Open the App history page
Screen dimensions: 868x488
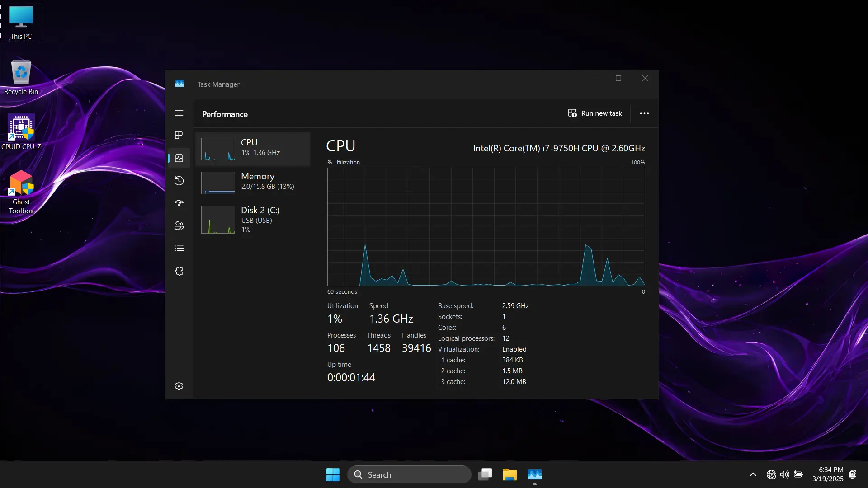tap(179, 180)
